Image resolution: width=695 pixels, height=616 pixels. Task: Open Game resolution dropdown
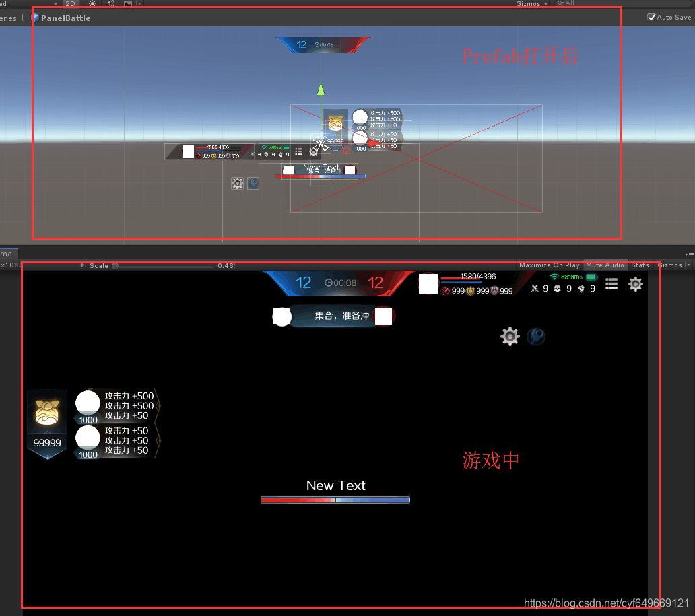point(42,265)
